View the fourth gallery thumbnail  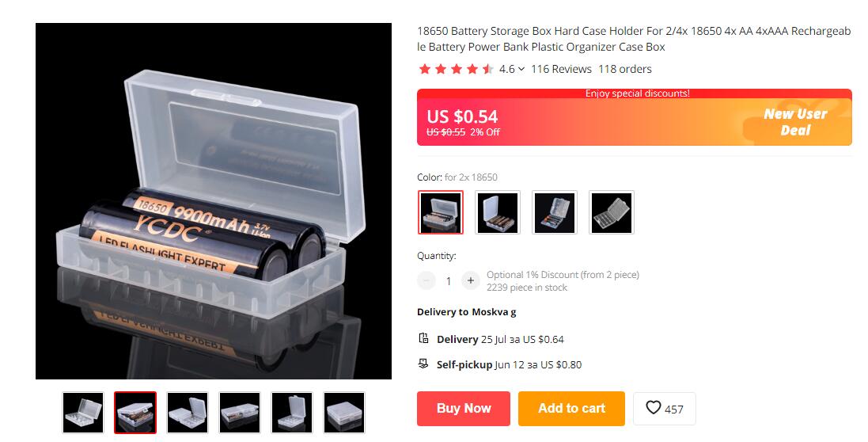(x=240, y=413)
